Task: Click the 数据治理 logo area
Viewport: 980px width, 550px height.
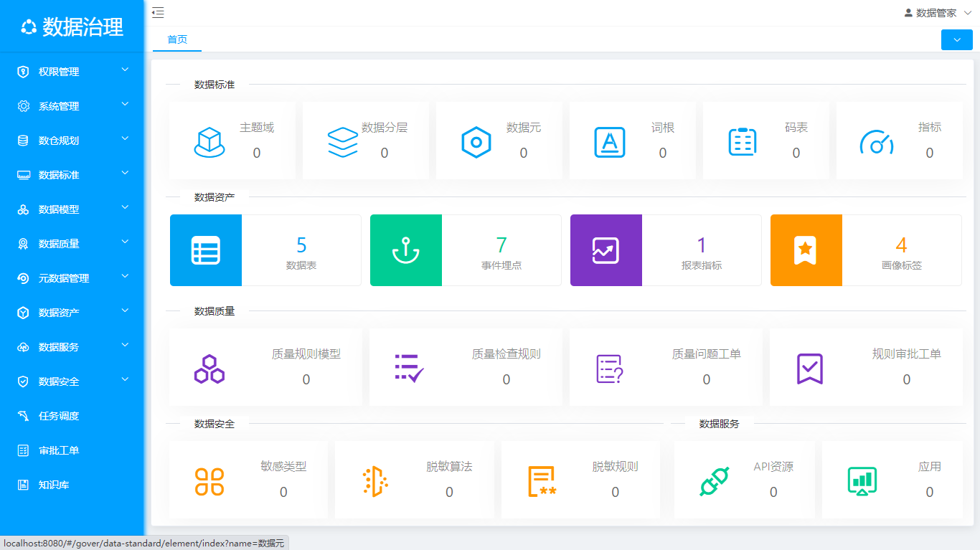Action: click(72, 26)
